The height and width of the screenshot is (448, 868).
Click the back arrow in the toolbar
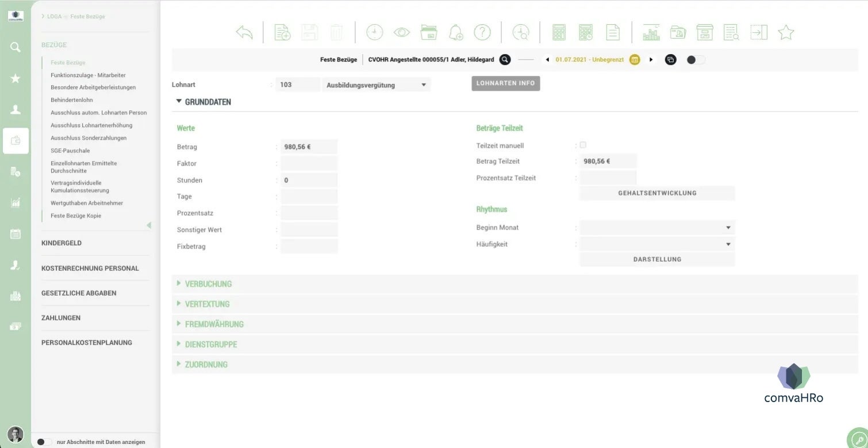click(244, 33)
